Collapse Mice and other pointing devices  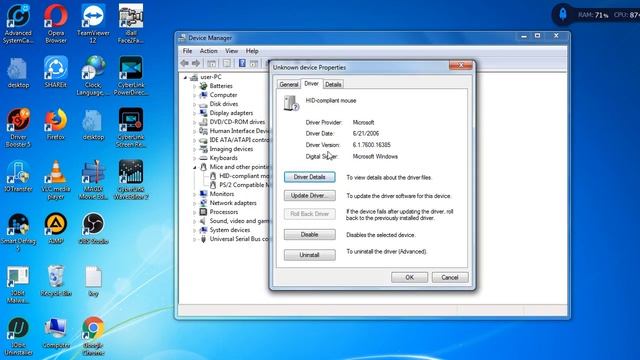click(x=195, y=167)
